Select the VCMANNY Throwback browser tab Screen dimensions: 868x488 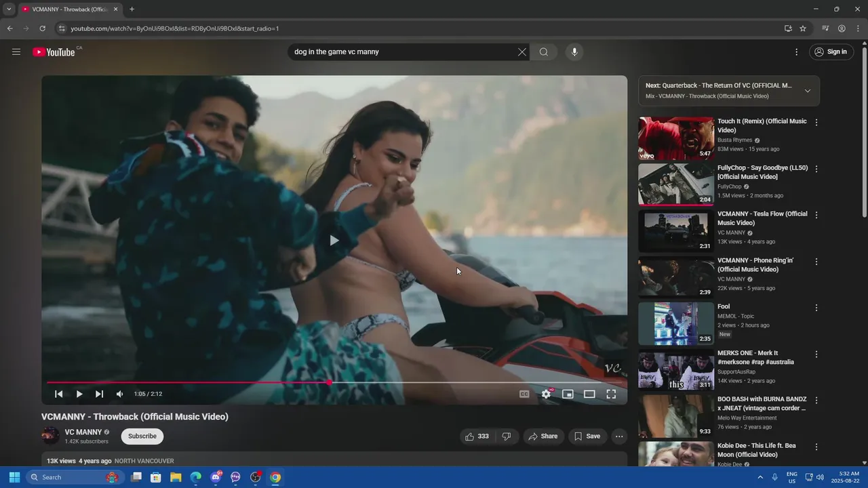tap(70, 9)
